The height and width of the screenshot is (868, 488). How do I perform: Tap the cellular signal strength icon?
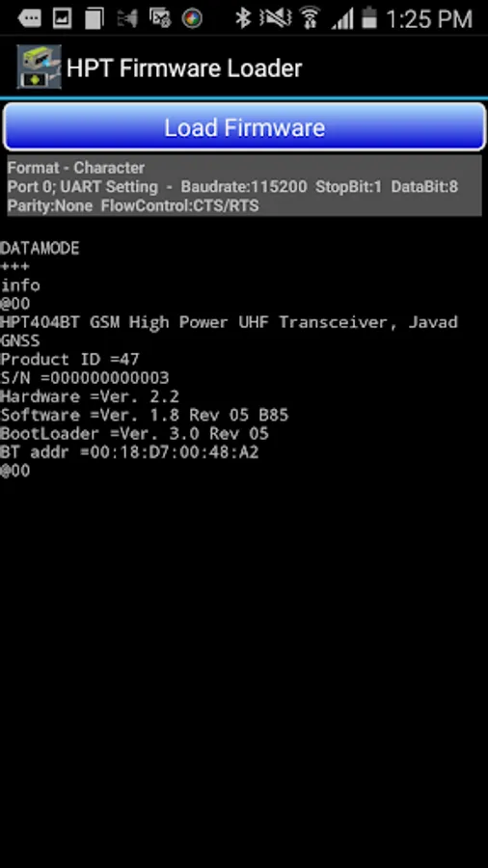point(342,17)
